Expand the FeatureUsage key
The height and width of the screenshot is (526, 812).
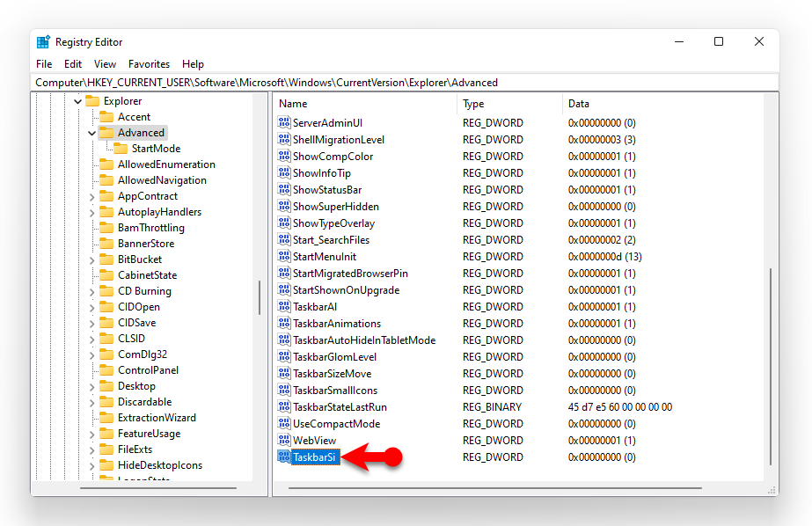91,435
